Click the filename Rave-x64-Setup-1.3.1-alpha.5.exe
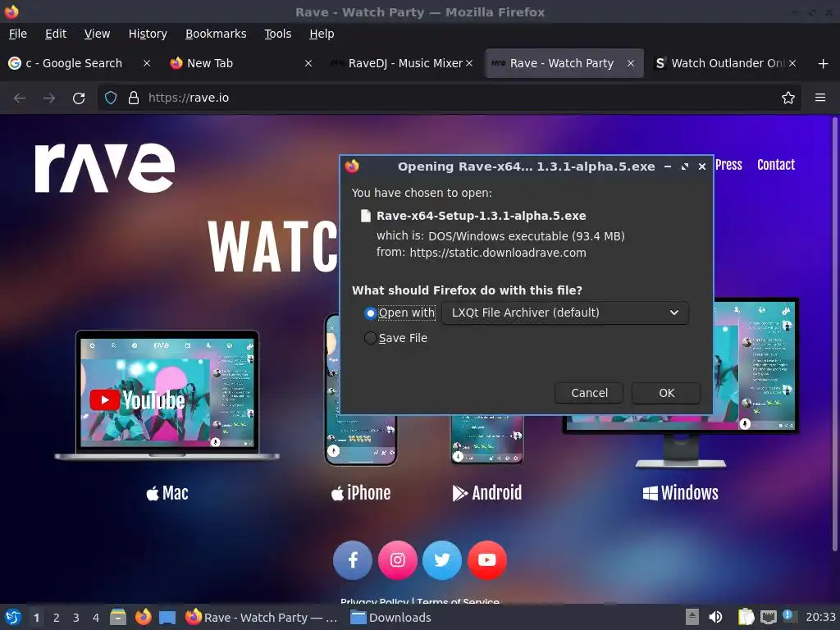 481,216
